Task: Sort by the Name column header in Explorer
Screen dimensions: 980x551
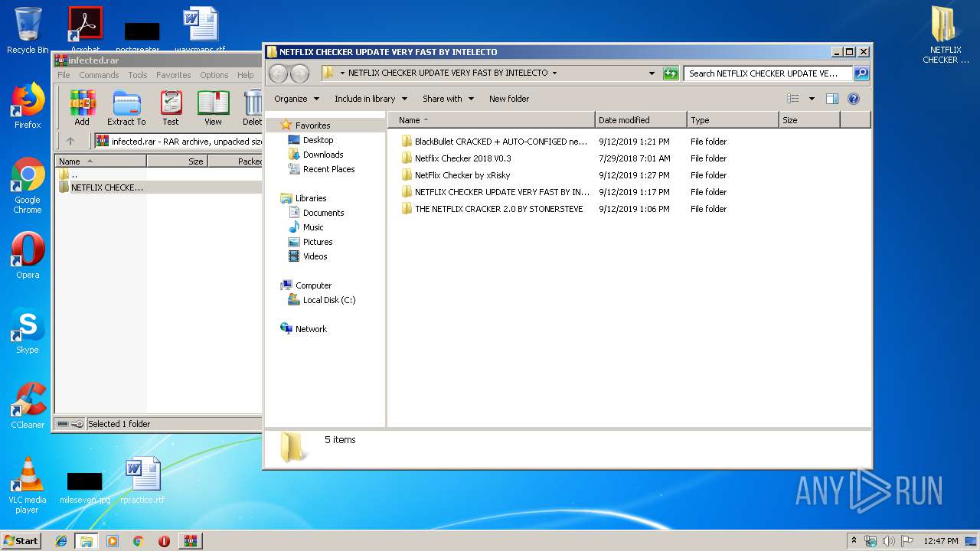Action: tap(492, 120)
